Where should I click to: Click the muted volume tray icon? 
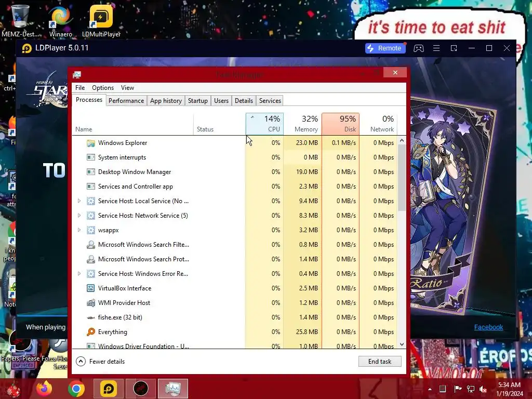coord(483,389)
